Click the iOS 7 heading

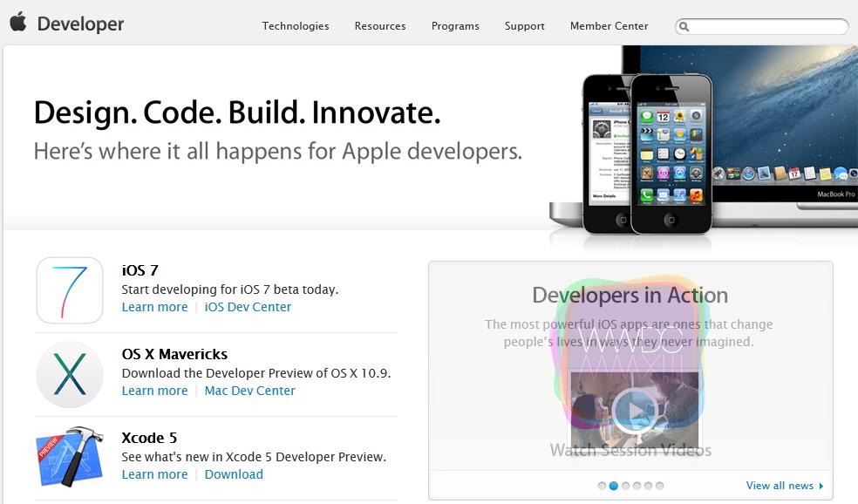140,270
